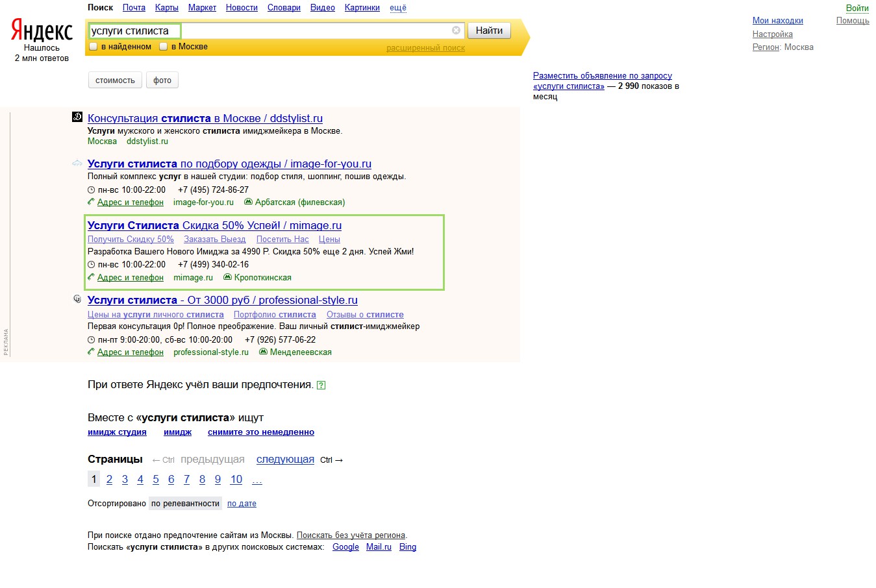
Task: Expand the "ещё" services menu
Action: click(x=398, y=8)
